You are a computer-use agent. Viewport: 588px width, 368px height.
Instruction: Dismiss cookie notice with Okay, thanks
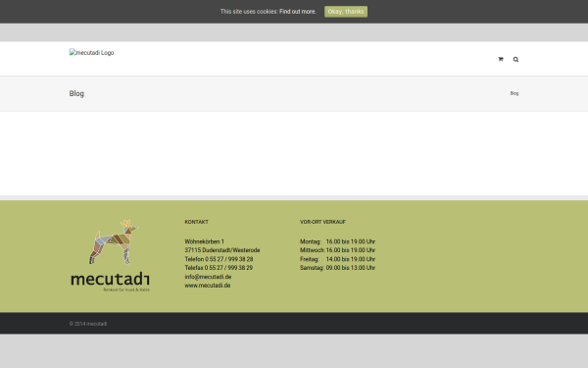346,12
